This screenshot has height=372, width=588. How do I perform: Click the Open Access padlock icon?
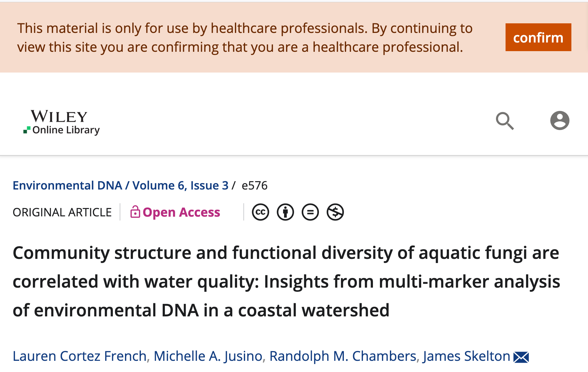click(135, 212)
